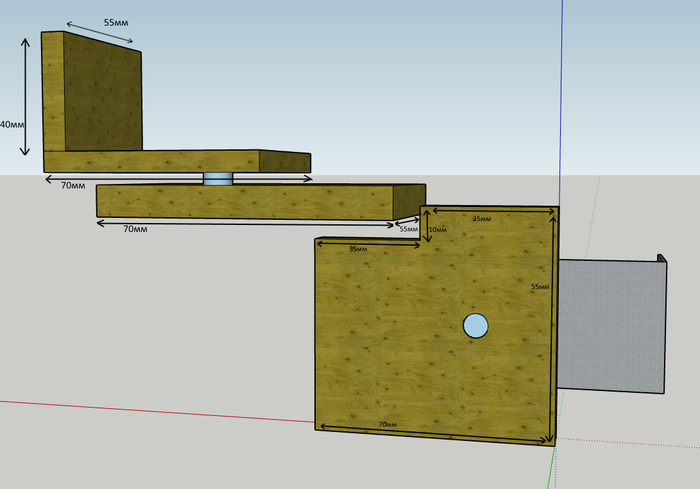
Task: Click the blue vertical axis line
Action: coord(562,100)
